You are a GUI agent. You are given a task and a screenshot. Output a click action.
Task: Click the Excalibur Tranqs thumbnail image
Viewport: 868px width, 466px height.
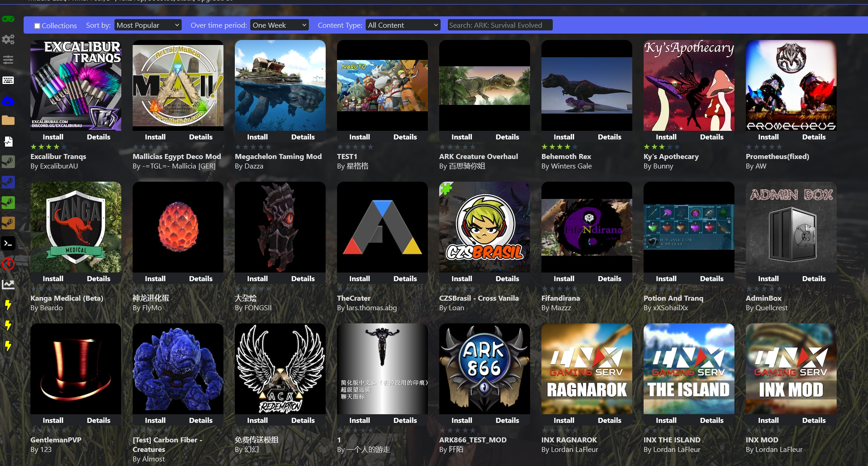[76, 85]
